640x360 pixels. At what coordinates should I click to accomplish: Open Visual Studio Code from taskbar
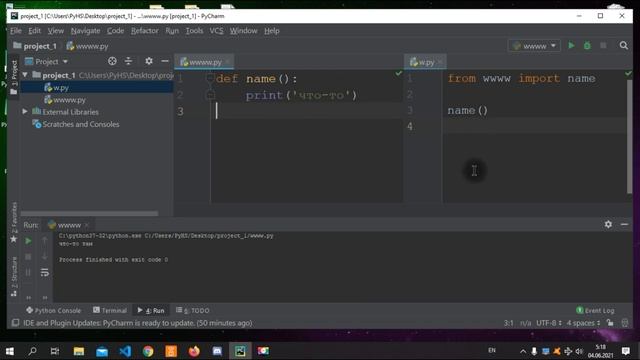coord(125,351)
